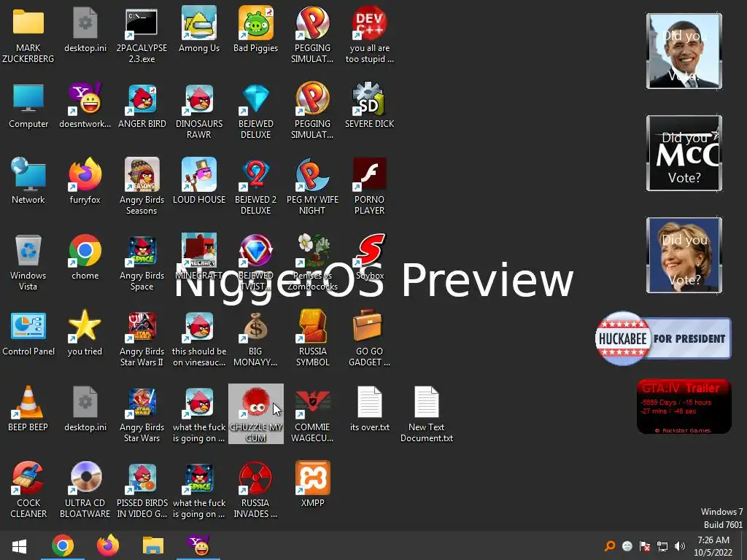Select the MINECRAFT shortcut icon
The height and width of the screenshot is (560, 747).
(x=199, y=250)
